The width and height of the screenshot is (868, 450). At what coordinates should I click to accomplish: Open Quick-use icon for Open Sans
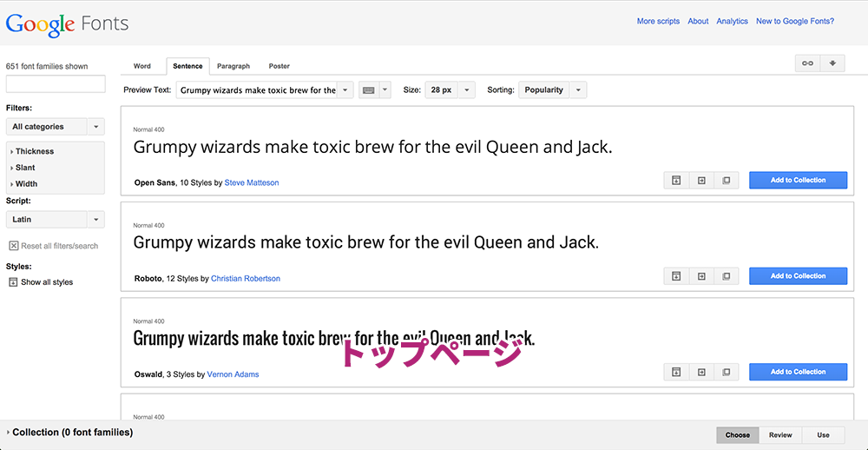coord(701,180)
